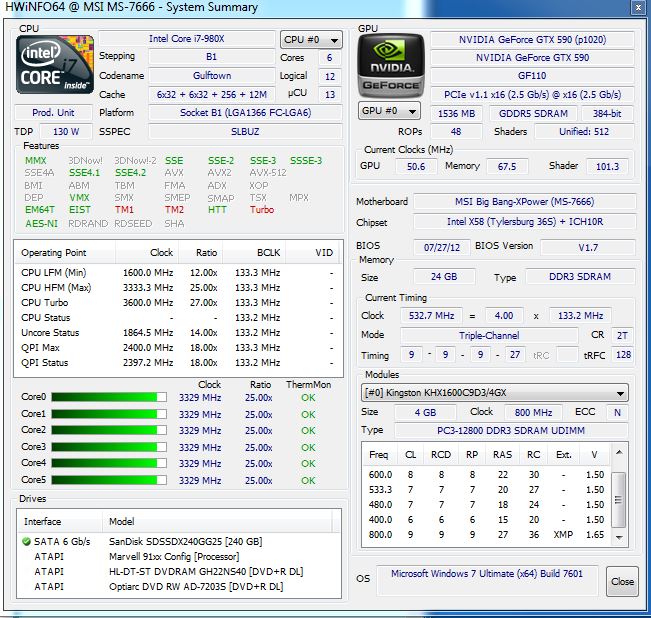The image size is (651, 618).
Task: Click the GF110 GPU codename field
Action: click(532, 76)
